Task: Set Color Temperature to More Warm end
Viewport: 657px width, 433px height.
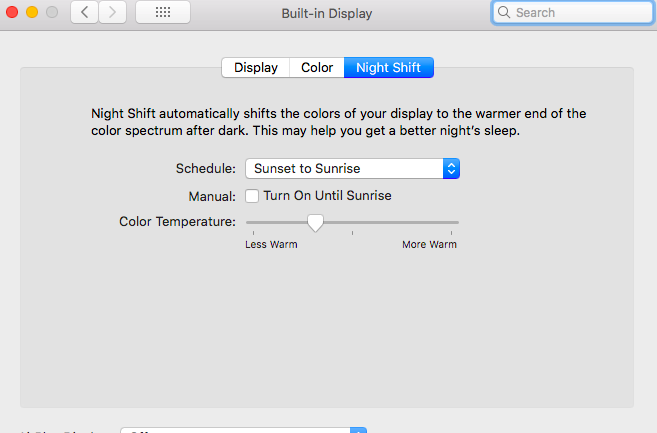Action: point(457,222)
